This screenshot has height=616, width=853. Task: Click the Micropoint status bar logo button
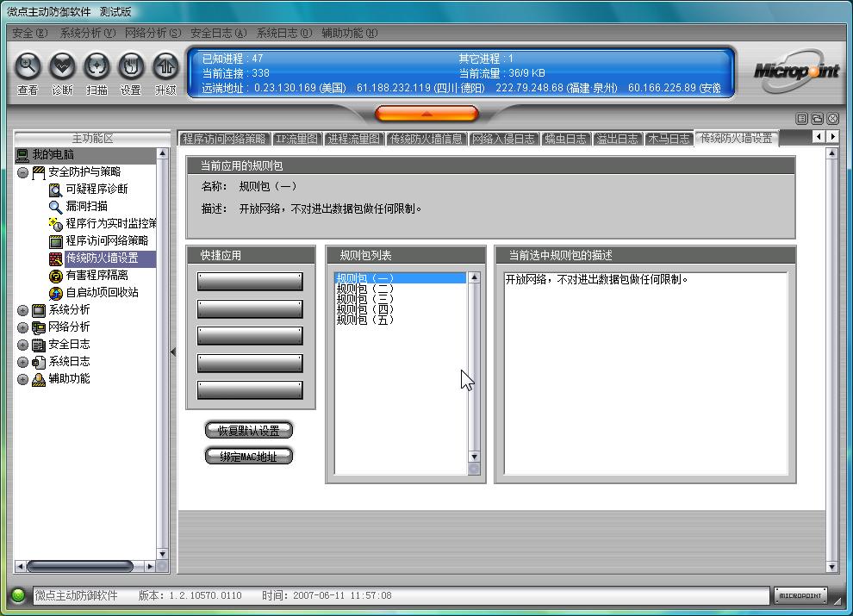(x=800, y=595)
